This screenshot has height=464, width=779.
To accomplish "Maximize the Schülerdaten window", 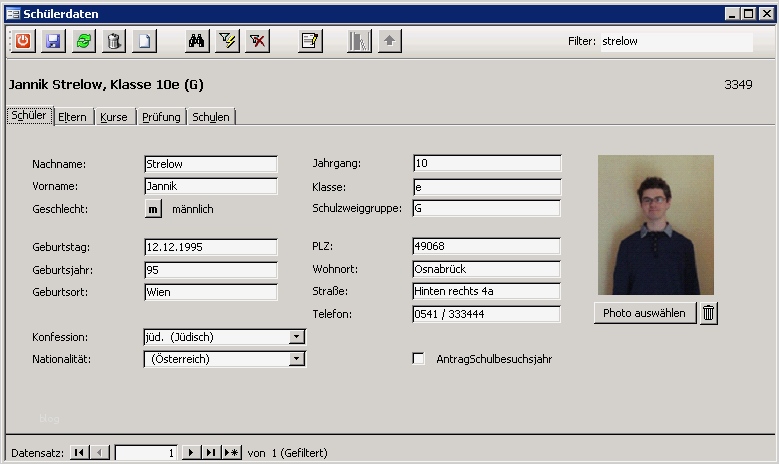I will coord(748,14).
